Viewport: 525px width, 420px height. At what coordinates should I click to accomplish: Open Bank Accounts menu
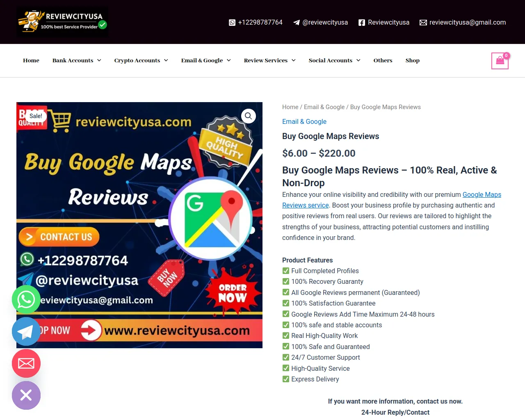[73, 60]
